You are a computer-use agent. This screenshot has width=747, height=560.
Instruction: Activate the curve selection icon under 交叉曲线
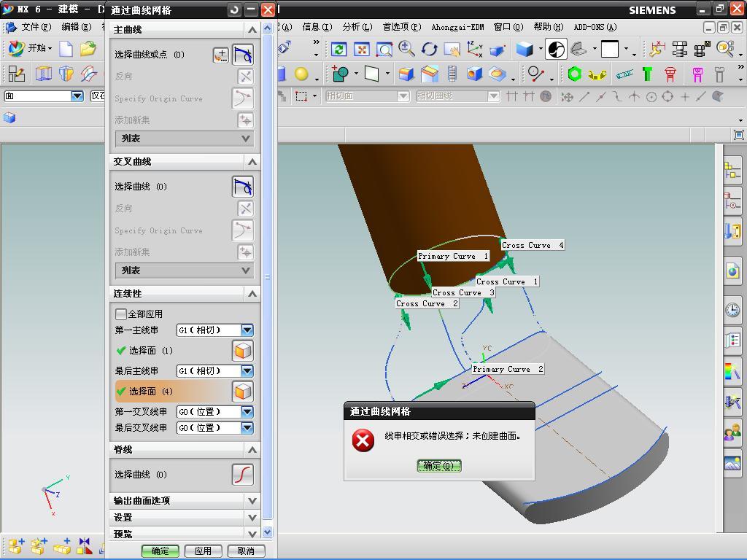(x=242, y=187)
